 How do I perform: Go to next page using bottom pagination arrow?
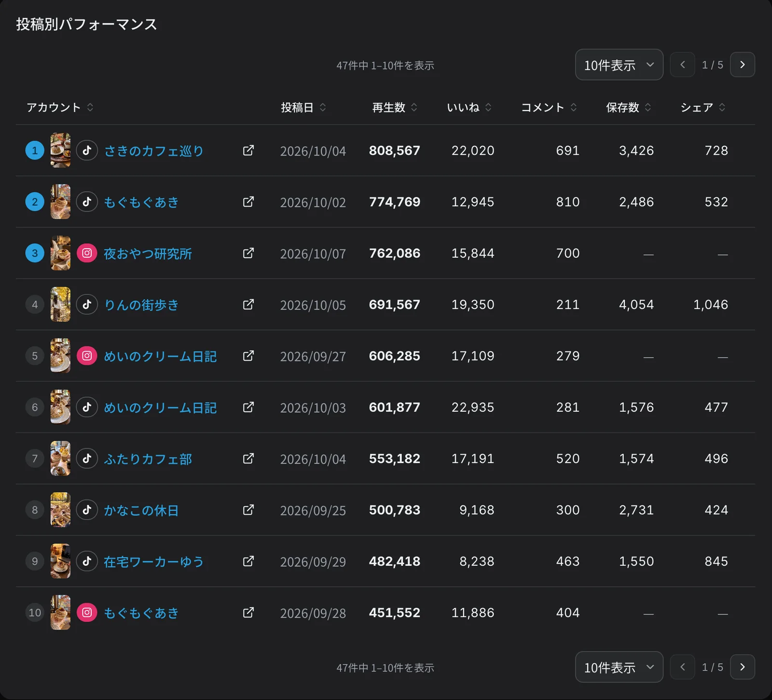(x=743, y=667)
